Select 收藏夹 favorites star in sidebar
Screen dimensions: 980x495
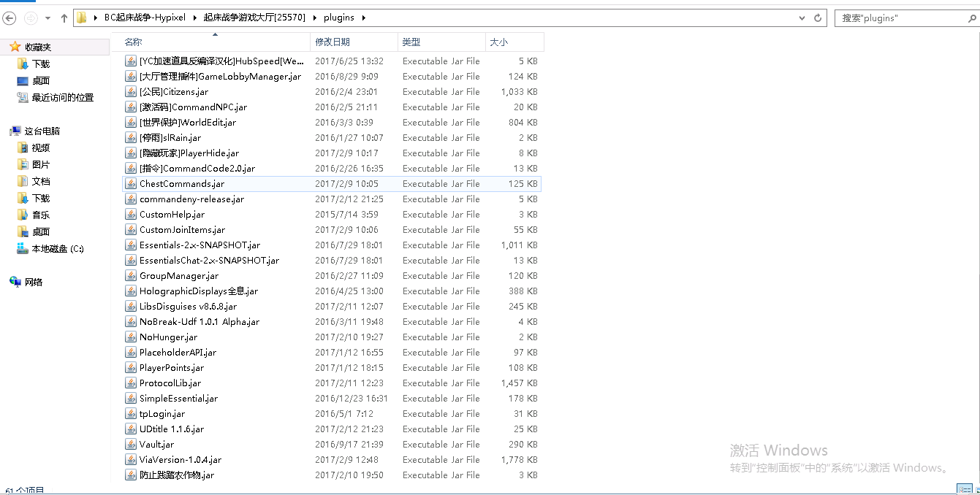(x=15, y=47)
